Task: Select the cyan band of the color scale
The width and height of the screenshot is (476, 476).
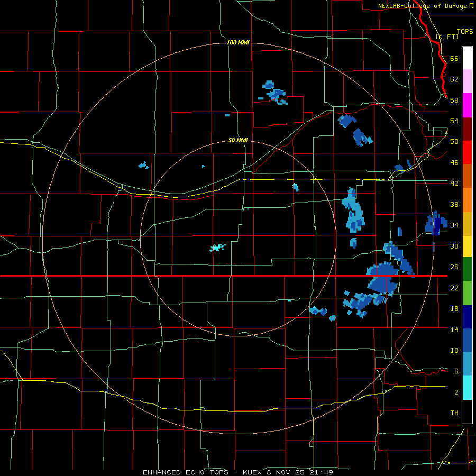Action: tap(467, 387)
